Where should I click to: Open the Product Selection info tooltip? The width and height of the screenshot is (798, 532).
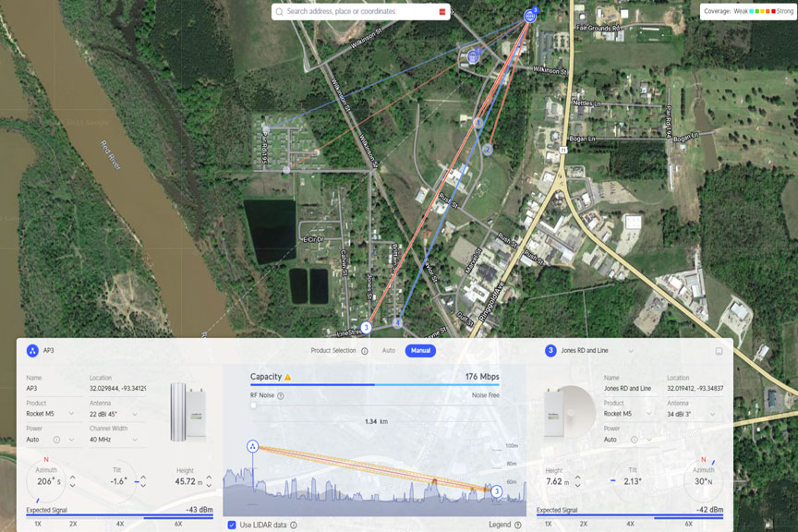pos(363,351)
